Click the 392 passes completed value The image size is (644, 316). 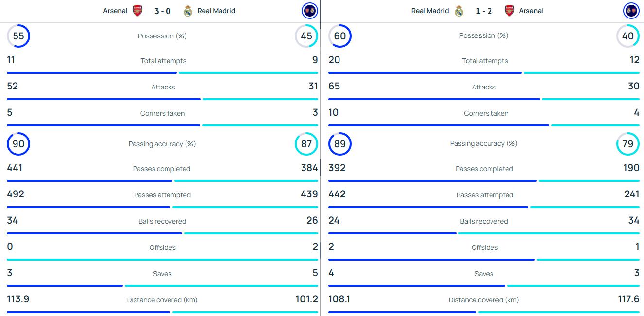337,168
